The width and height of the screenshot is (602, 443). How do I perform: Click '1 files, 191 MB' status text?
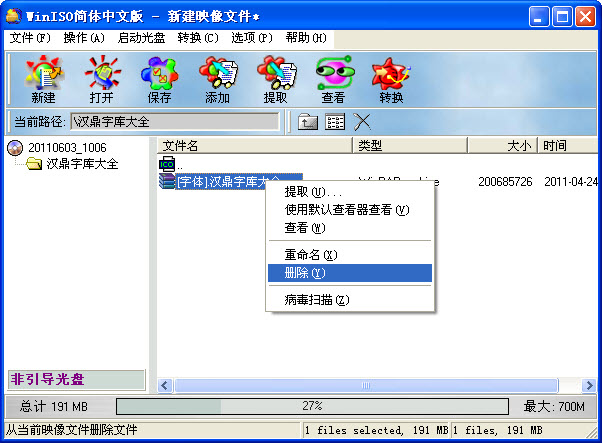click(x=498, y=431)
